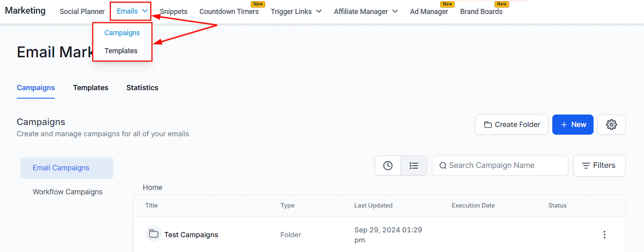Open Social Planner in top navigation
Viewport: 644px width, 252px height.
coord(82,12)
